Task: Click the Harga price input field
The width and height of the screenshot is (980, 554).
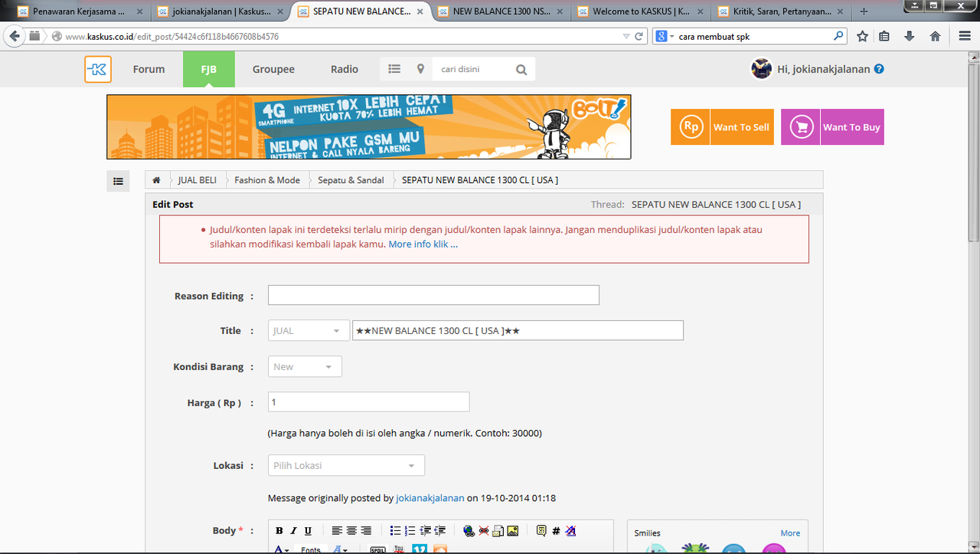Action: [x=368, y=402]
